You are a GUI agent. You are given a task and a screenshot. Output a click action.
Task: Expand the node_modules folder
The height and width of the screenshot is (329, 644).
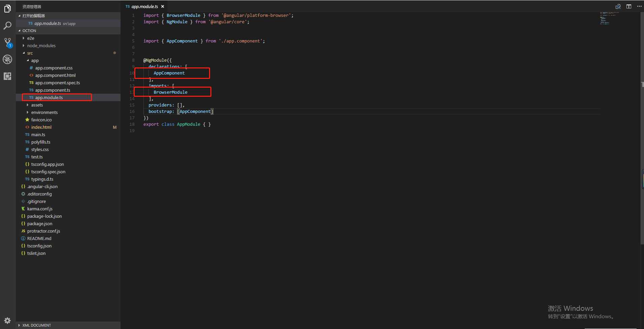(41, 46)
